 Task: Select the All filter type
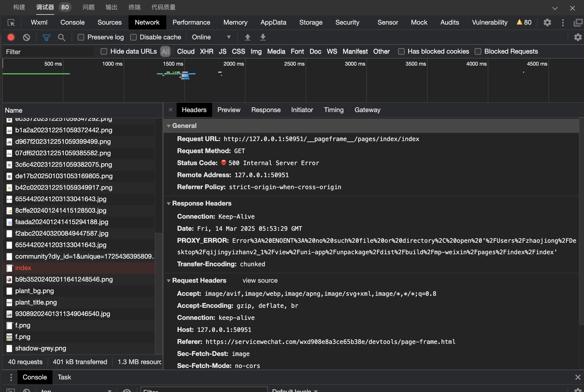click(x=165, y=51)
